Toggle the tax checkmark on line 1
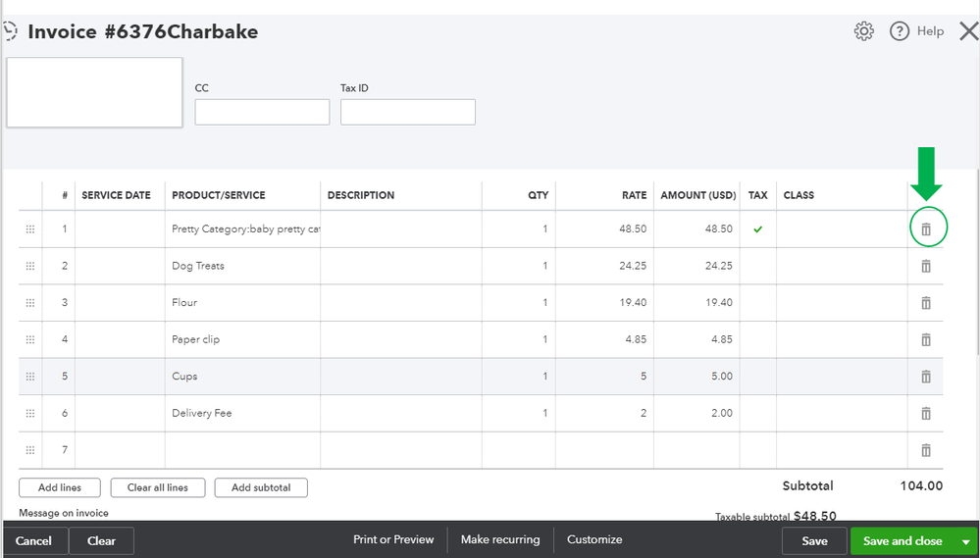This screenshot has width=980, height=558. tap(757, 229)
